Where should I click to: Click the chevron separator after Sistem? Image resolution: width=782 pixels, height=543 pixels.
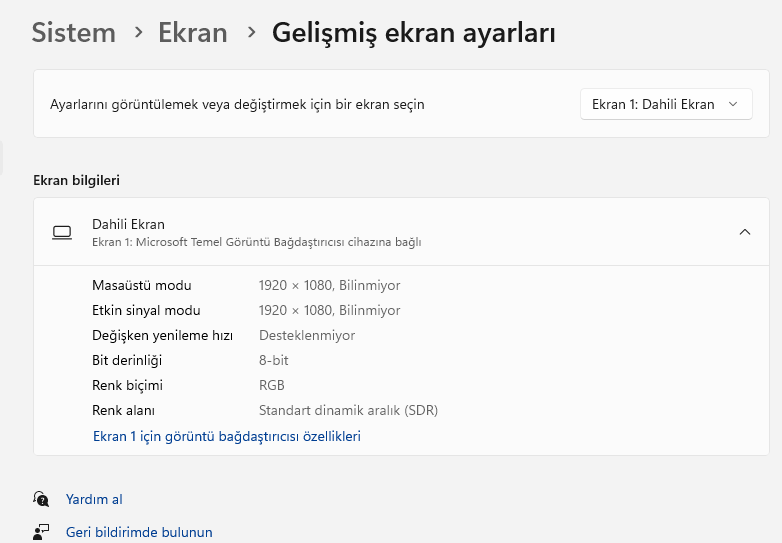[x=139, y=32]
